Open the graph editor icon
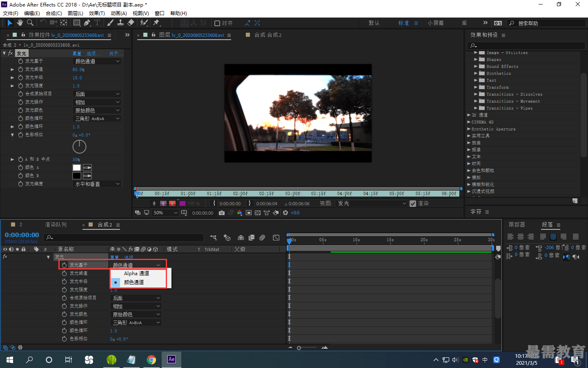Image resolution: width=588 pixels, height=368 pixels. click(276, 238)
